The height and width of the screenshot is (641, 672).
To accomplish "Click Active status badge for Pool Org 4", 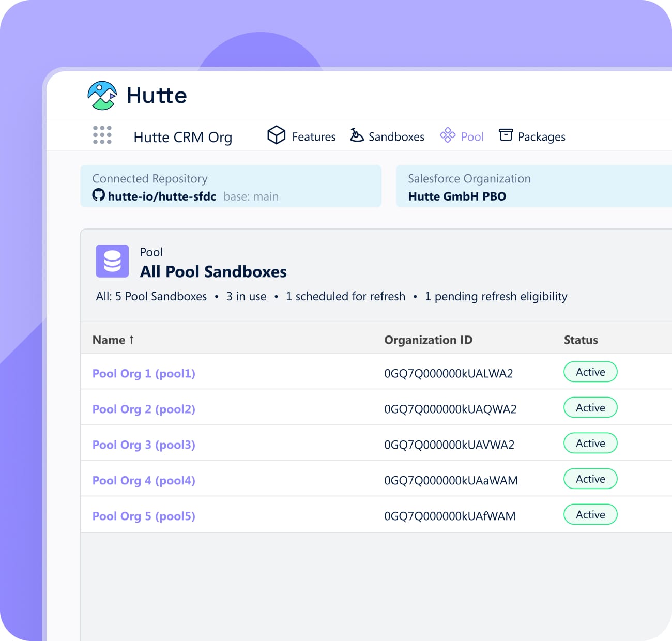I will [590, 479].
